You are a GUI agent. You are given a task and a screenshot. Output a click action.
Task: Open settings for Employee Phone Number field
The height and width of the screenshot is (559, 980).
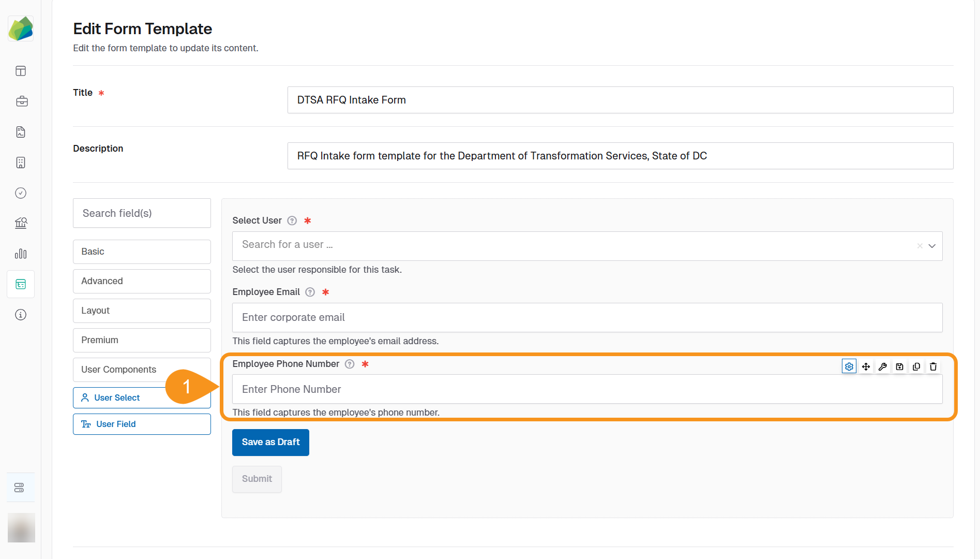[x=849, y=366]
